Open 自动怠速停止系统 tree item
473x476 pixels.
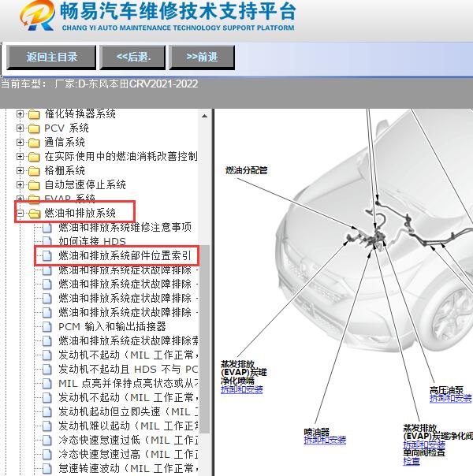click(85, 184)
